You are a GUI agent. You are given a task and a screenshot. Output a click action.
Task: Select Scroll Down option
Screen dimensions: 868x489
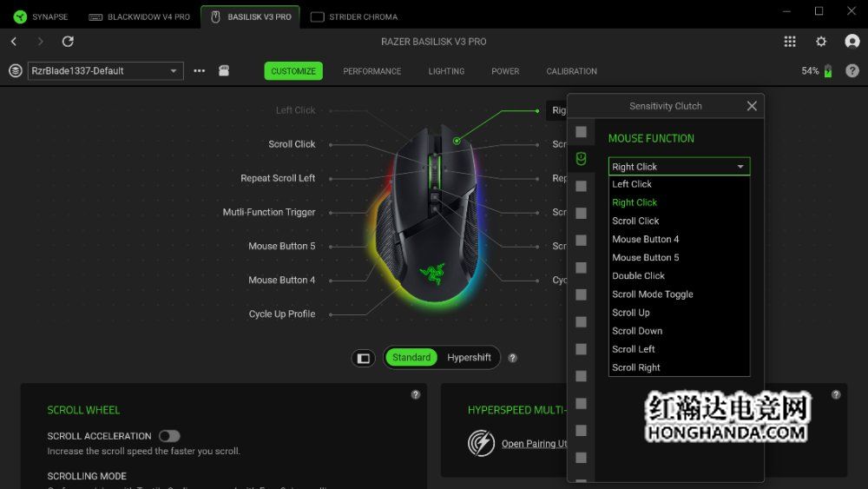[x=680, y=331]
